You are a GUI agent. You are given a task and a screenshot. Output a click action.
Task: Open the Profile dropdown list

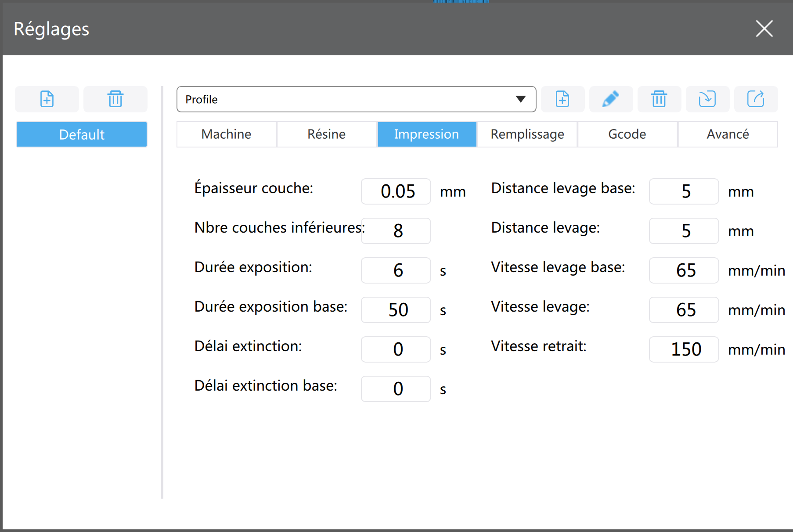[x=356, y=99]
